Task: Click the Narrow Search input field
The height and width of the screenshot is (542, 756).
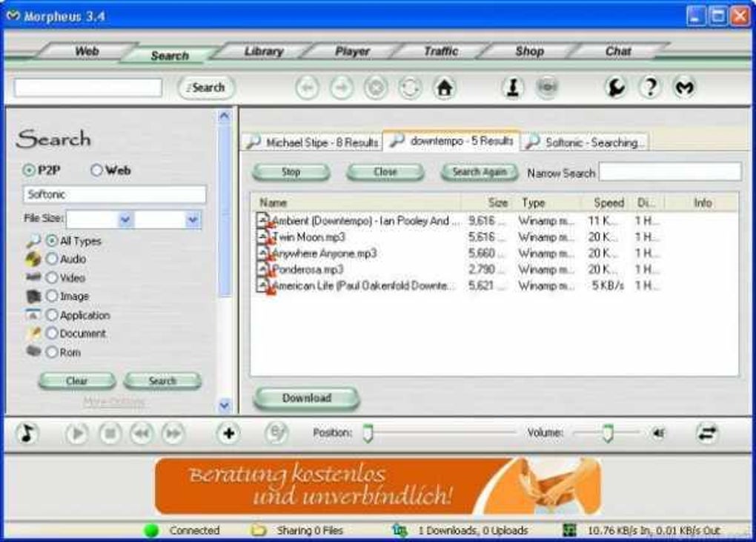Action: (670, 172)
